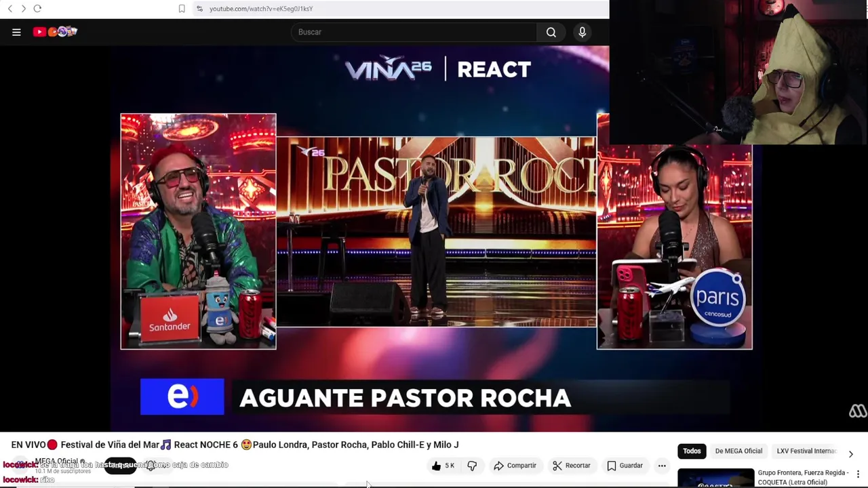Go back with the browser back arrow
Viewport: 868px width, 488px height.
10,9
